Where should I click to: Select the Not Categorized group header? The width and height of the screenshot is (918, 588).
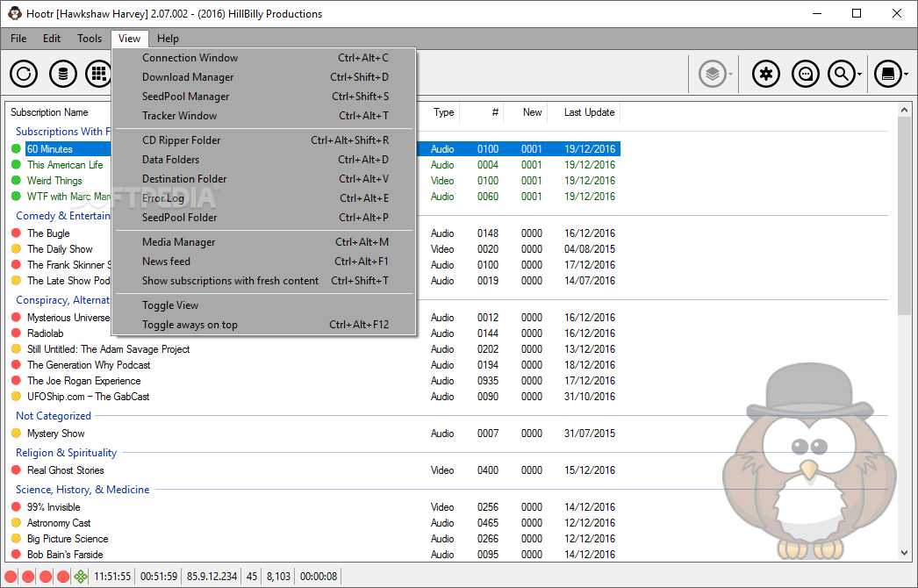54,416
